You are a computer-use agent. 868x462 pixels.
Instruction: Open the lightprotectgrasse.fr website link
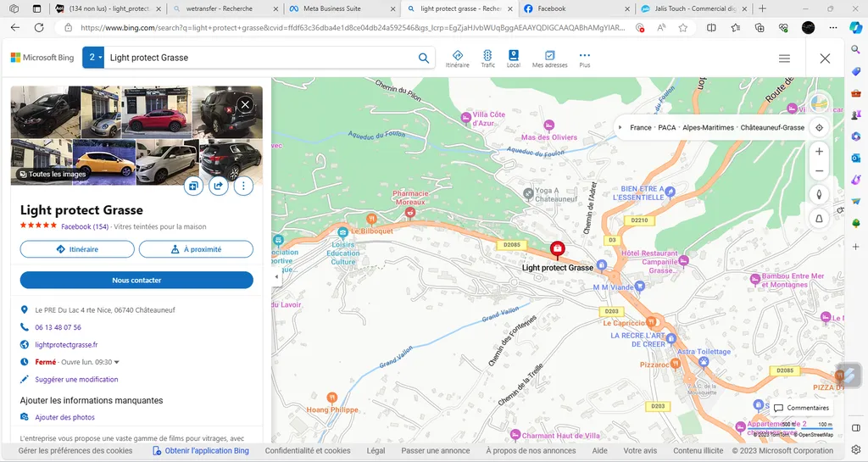[66, 345]
